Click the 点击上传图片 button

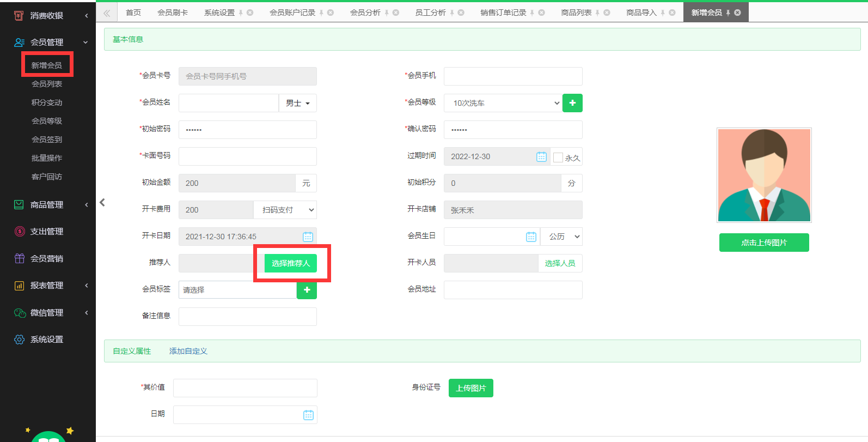(763, 243)
